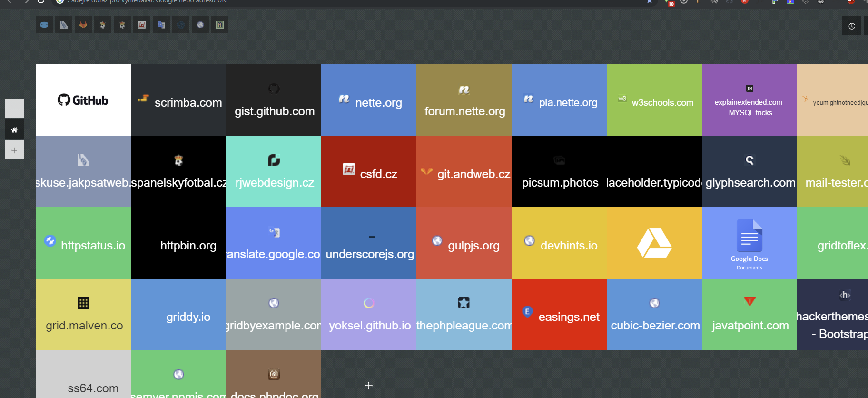Open the semver.npmjs.com tile

point(178,374)
